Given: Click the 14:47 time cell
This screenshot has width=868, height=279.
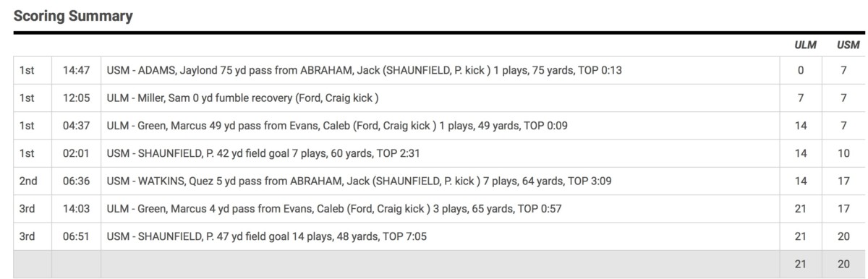Looking at the screenshot, I should tap(76, 70).
